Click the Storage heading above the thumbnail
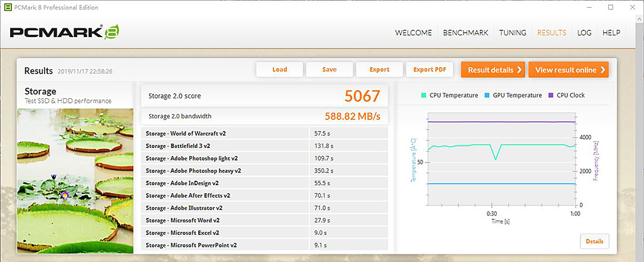 click(x=40, y=91)
